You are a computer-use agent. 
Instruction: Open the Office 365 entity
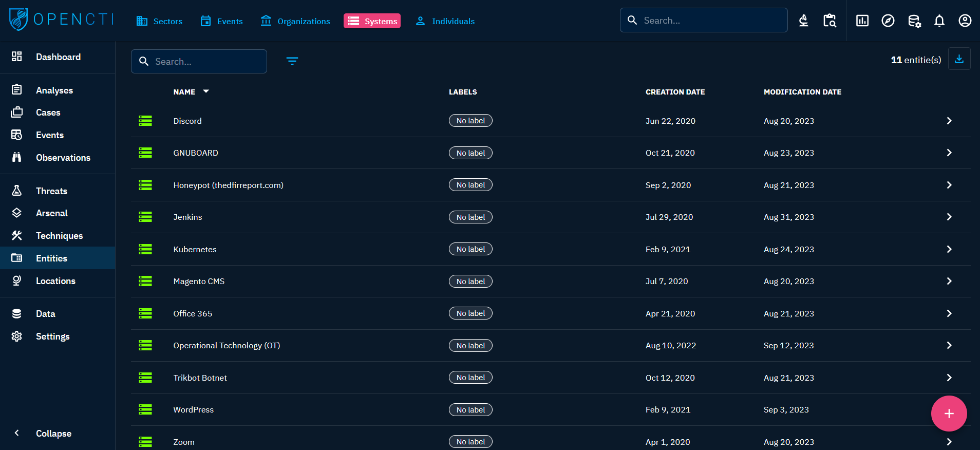[193, 313]
